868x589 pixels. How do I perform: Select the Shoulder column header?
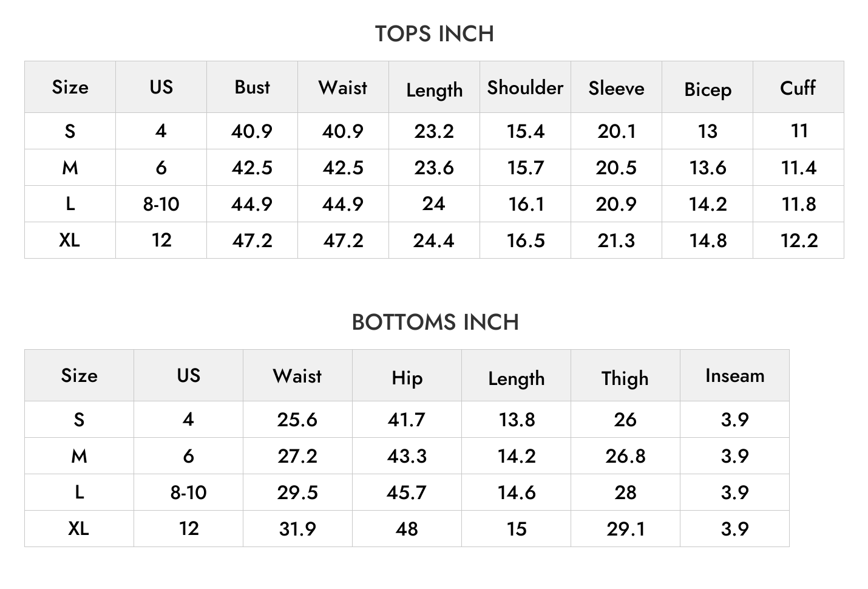tap(525, 87)
